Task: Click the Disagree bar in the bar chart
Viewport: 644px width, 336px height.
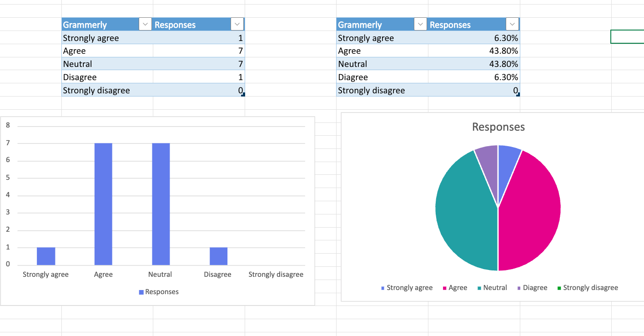Action: pos(218,256)
